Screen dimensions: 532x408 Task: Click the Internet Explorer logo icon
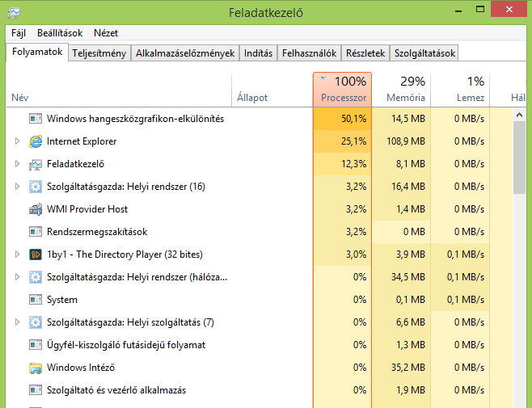tap(36, 141)
